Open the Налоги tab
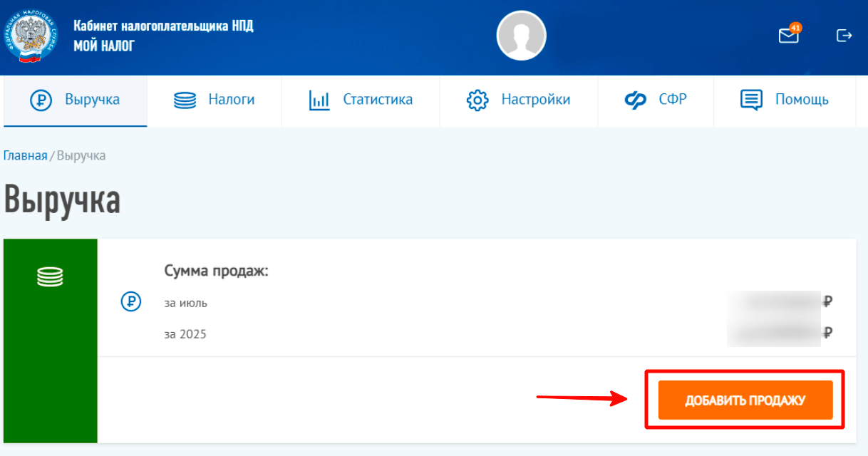Image resolution: width=868 pixels, height=456 pixels. [215, 100]
